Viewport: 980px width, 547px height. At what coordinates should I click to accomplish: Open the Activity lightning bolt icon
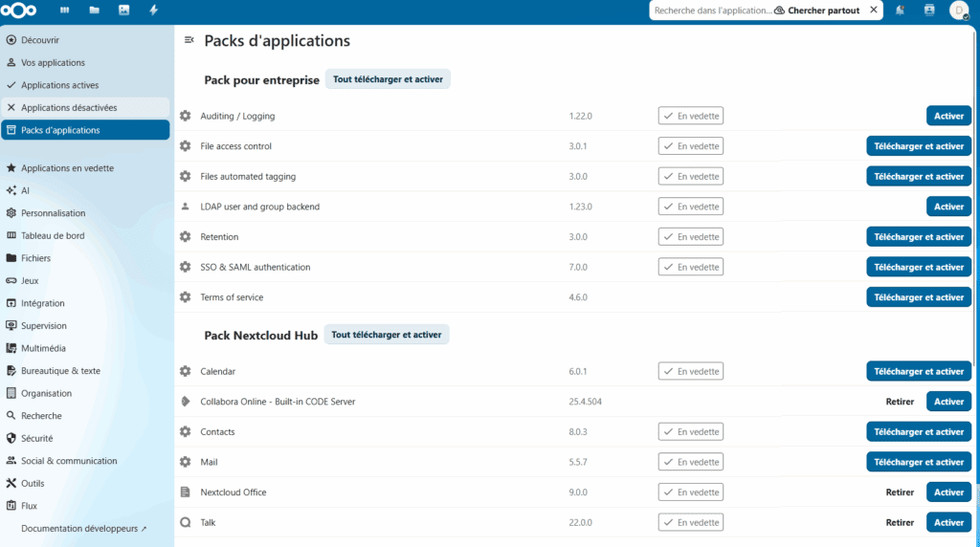[153, 11]
